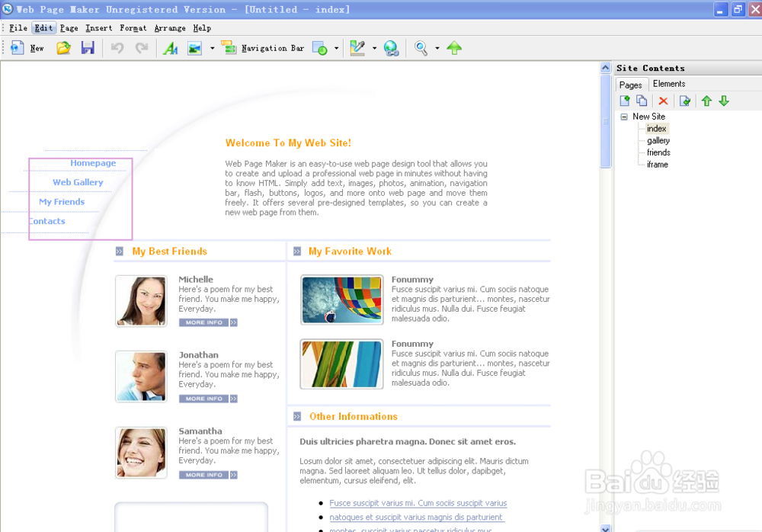Viewport: 762px width, 532px height.
Task: Click the arrow icon beside My Best Friends
Action: [x=120, y=252]
